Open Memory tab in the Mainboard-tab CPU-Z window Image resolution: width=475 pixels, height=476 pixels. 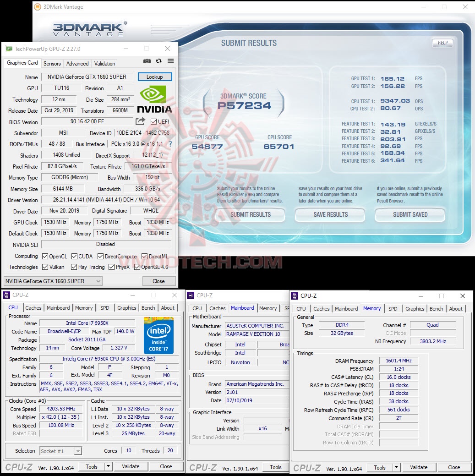[268, 308]
